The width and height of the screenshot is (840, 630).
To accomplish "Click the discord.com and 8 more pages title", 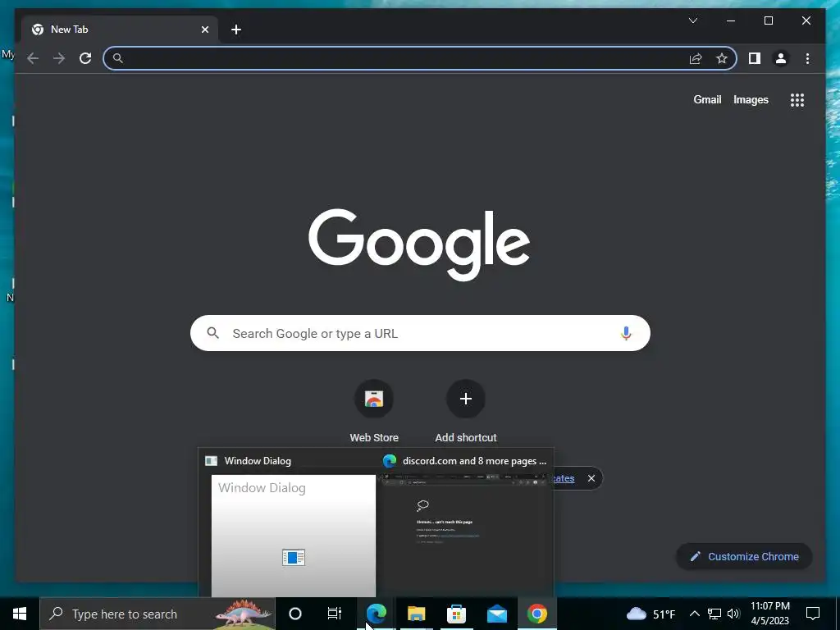I will pos(475,461).
